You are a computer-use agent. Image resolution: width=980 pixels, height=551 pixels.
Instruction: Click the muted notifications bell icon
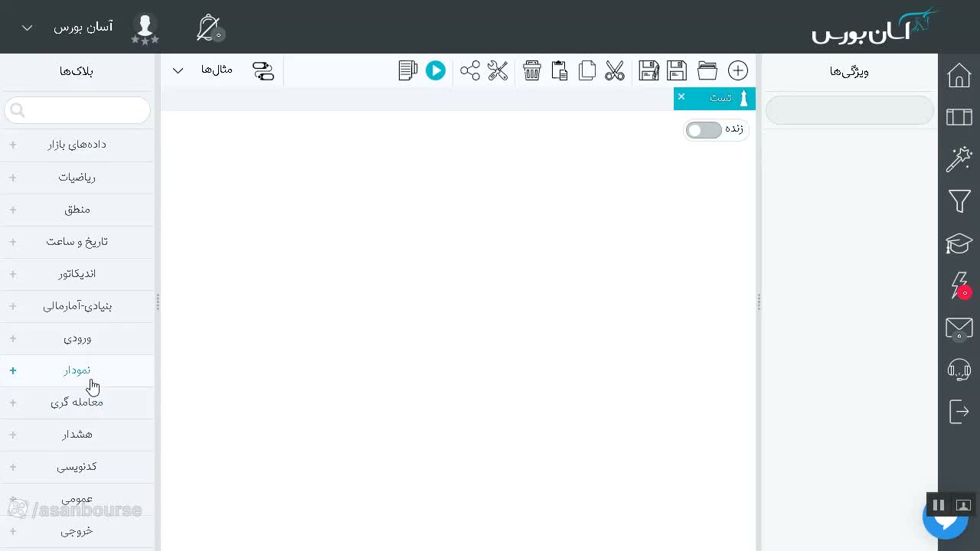pos(209,28)
